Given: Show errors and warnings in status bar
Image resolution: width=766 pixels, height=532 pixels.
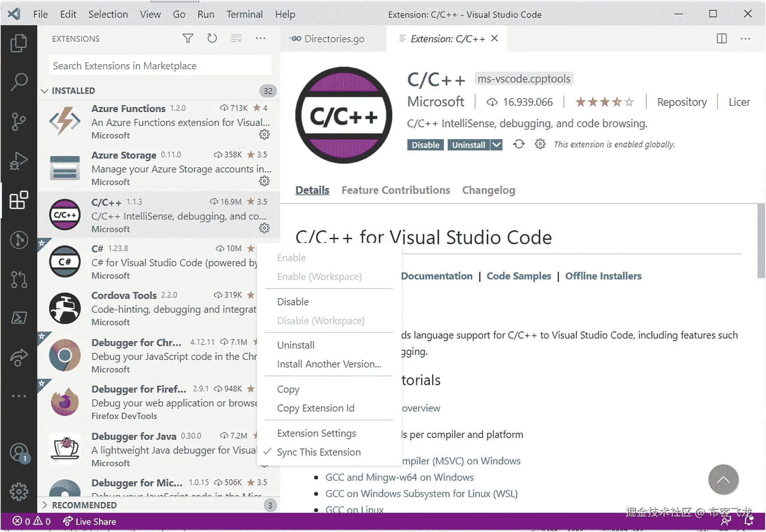Looking at the screenshot, I should click(32, 521).
